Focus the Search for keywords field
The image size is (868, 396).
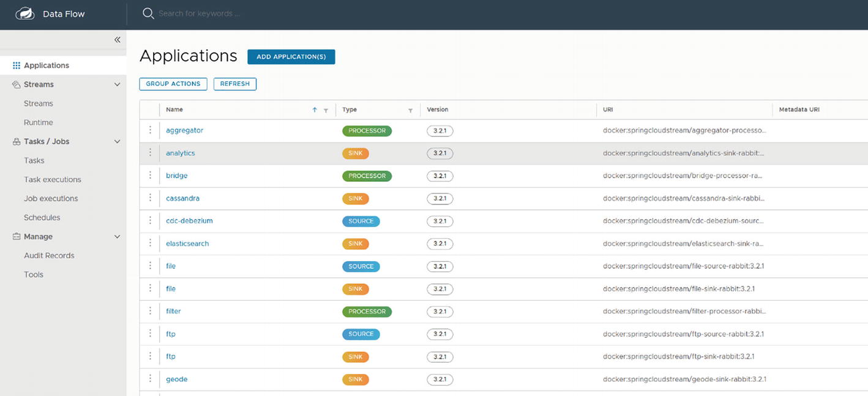[245, 13]
